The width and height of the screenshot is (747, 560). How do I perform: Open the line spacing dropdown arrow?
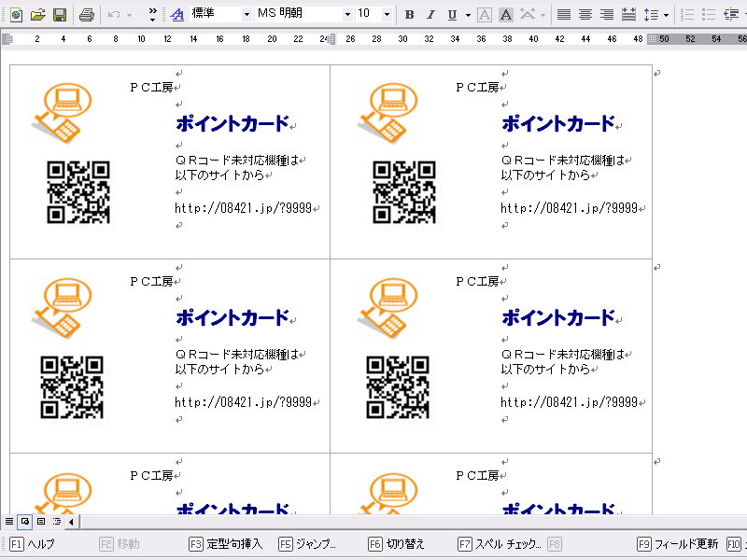(x=666, y=15)
